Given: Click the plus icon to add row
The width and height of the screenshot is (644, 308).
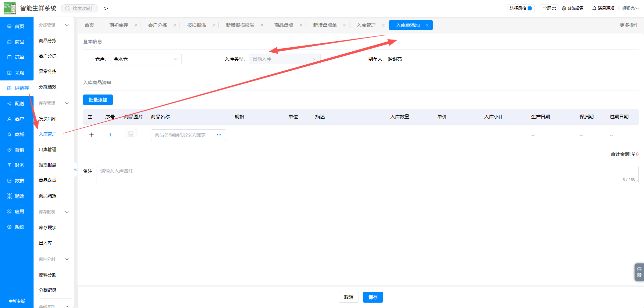Looking at the screenshot, I should pos(92,135).
